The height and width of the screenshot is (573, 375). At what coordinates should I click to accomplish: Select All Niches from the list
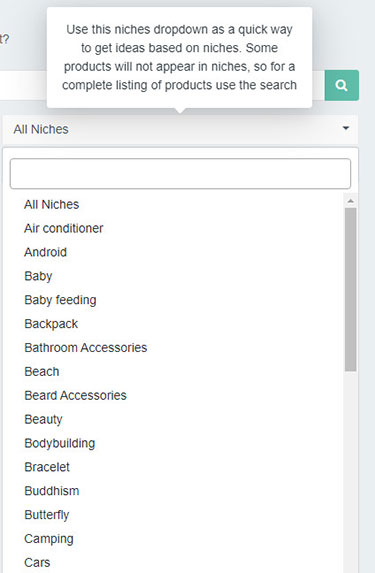click(x=52, y=204)
